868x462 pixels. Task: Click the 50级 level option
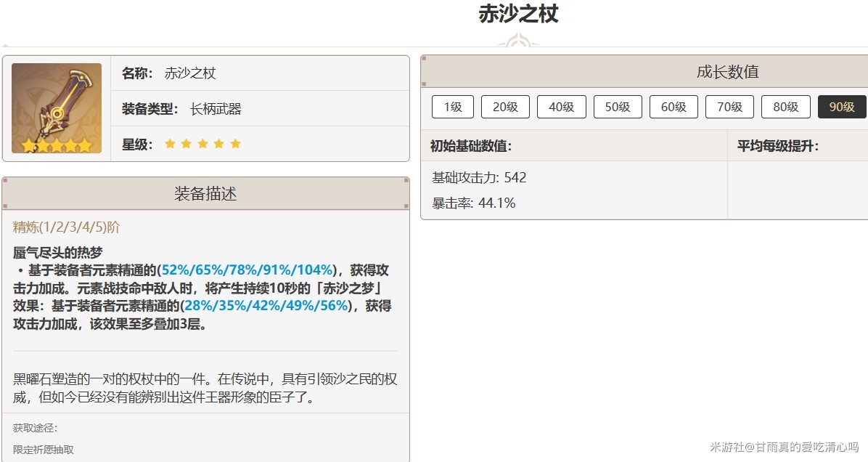[x=618, y=107]
